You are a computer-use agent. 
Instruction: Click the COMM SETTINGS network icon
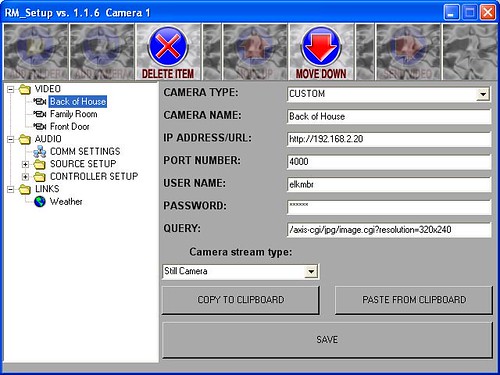click(40, 152)
